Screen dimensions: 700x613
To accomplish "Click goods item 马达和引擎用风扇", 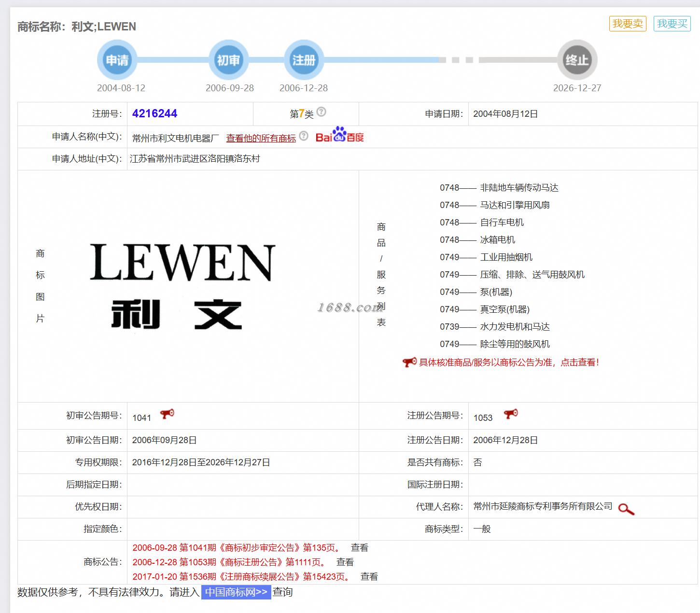I will 515,205.
